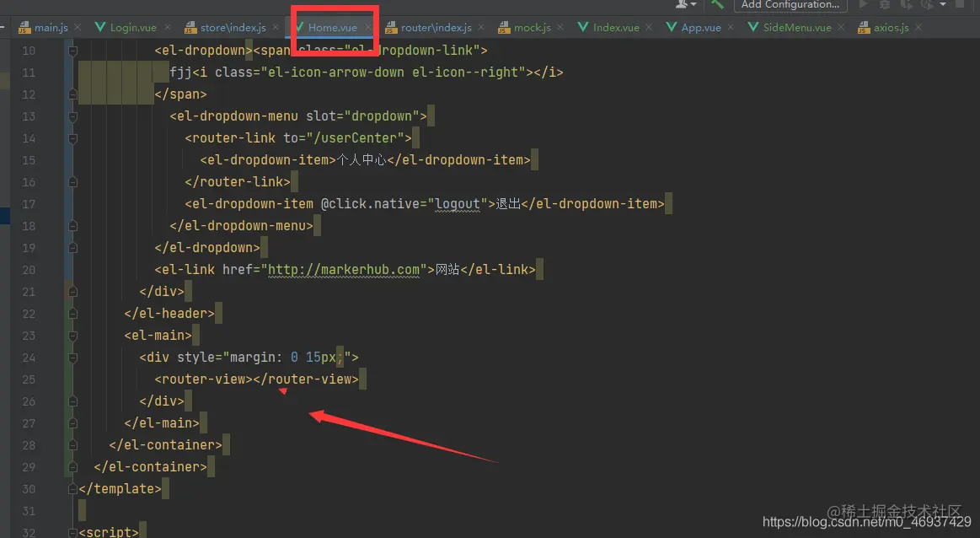Collapse the el-dropdown-menu fold at line 13
This screenshot has height=538, width=980.
pyautogui.click(x=72, y=116)
